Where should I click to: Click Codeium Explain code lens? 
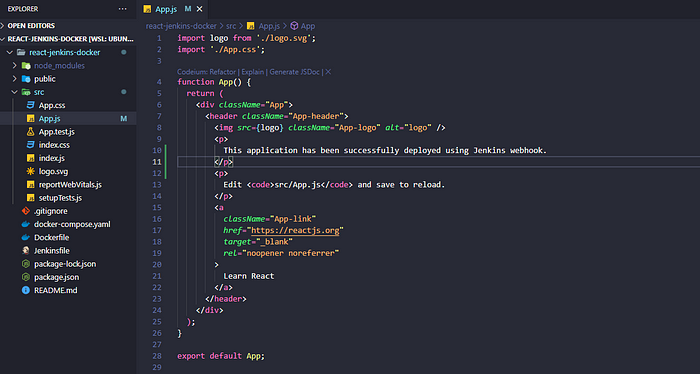pyautogui.click(x=252, y=72)
